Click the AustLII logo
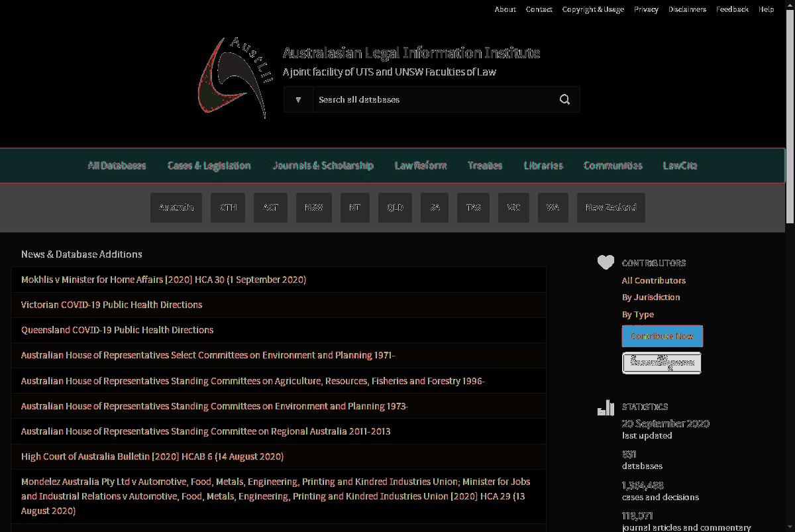 coord(236,78)
